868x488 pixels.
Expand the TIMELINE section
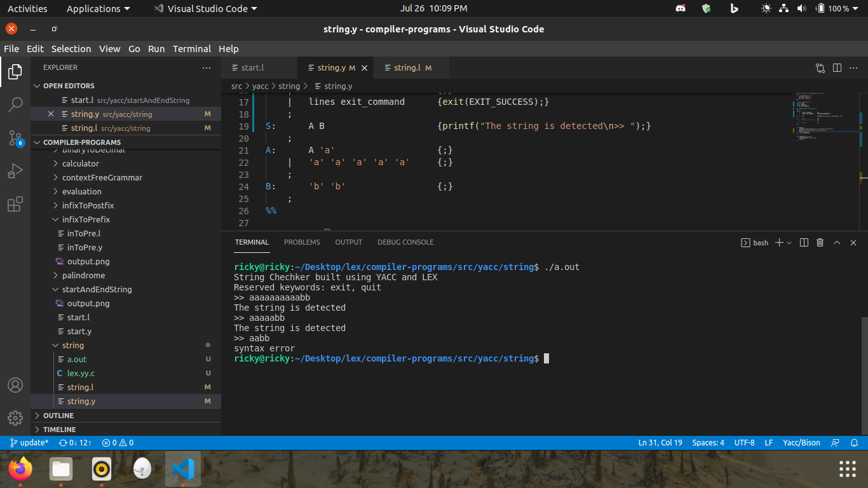(x=126, y=430)
